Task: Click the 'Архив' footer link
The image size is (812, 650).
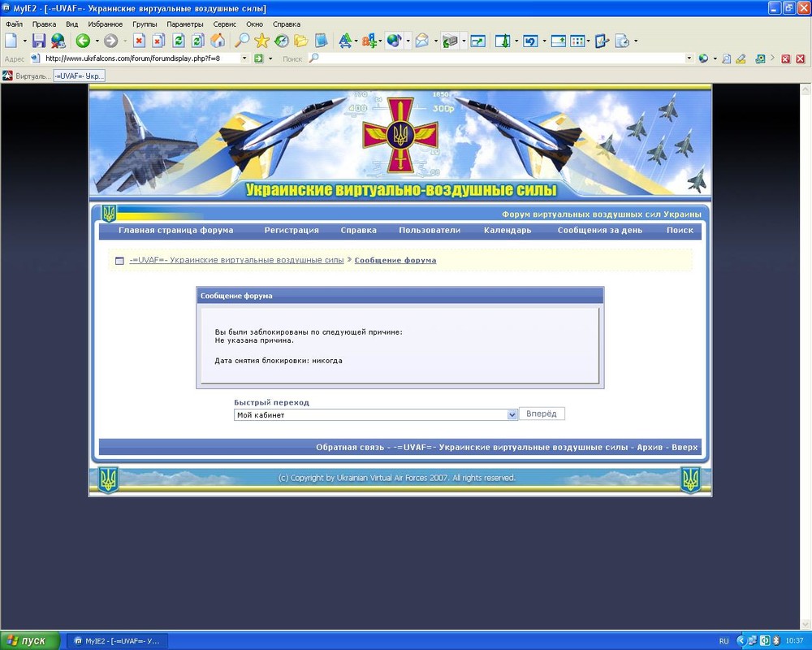Action: pos(650,448)
